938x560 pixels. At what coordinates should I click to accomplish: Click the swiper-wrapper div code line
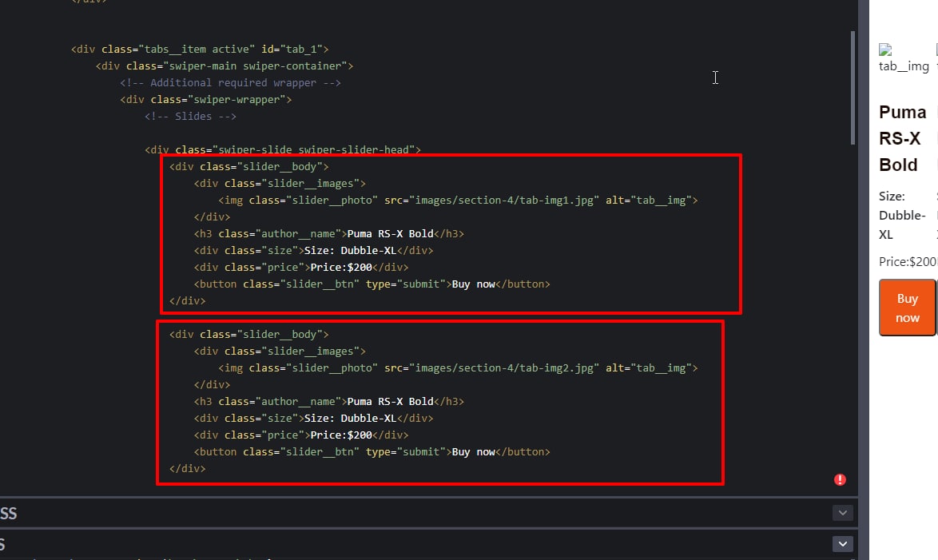(206, 99)
